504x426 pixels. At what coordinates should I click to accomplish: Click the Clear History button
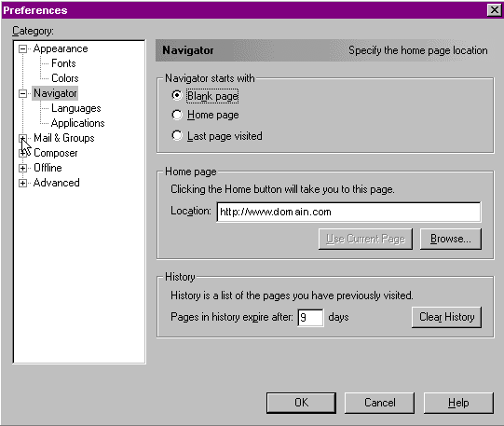pos(447,317)
